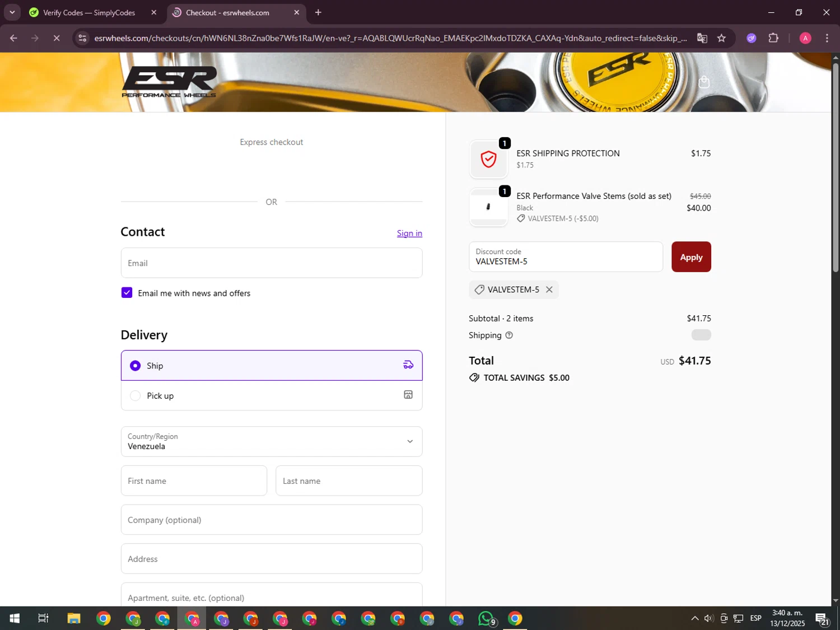
Task: Focus the Apartment, suite, etc. field
Action: [x=272, y=595]
